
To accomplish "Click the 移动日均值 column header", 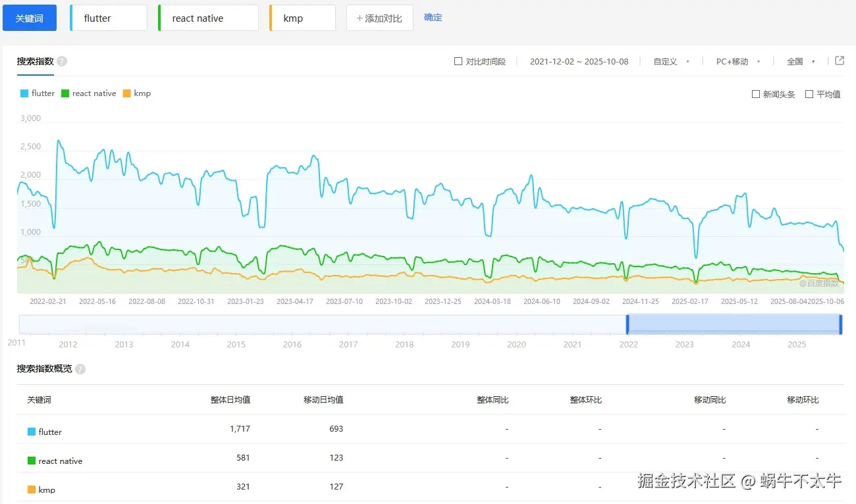I will tap(323, 400).
